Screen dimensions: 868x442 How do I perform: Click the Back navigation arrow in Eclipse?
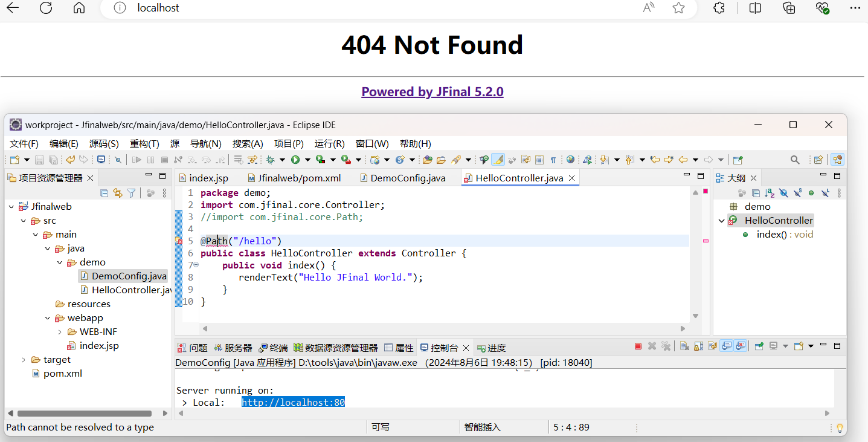pos(683,160)
